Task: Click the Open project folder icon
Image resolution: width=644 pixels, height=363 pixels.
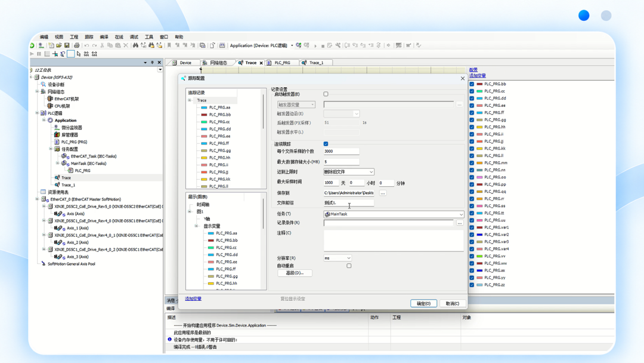Action: tap(58, 45)
